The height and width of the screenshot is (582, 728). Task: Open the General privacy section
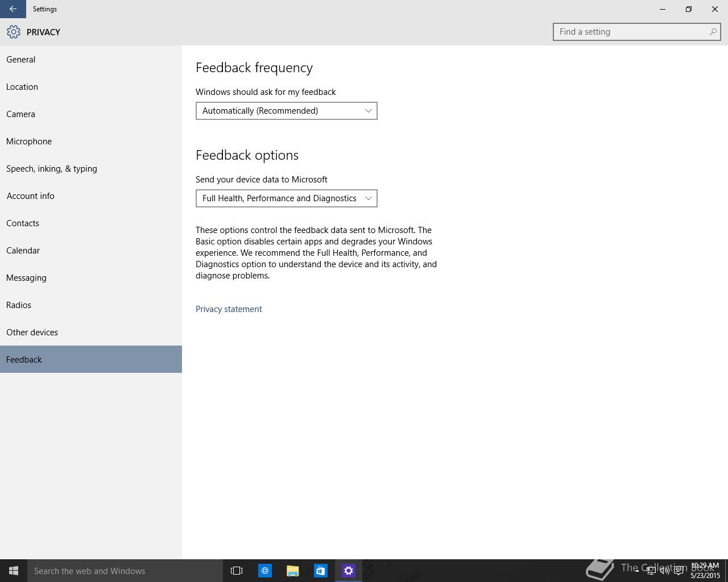coord(91,59)
